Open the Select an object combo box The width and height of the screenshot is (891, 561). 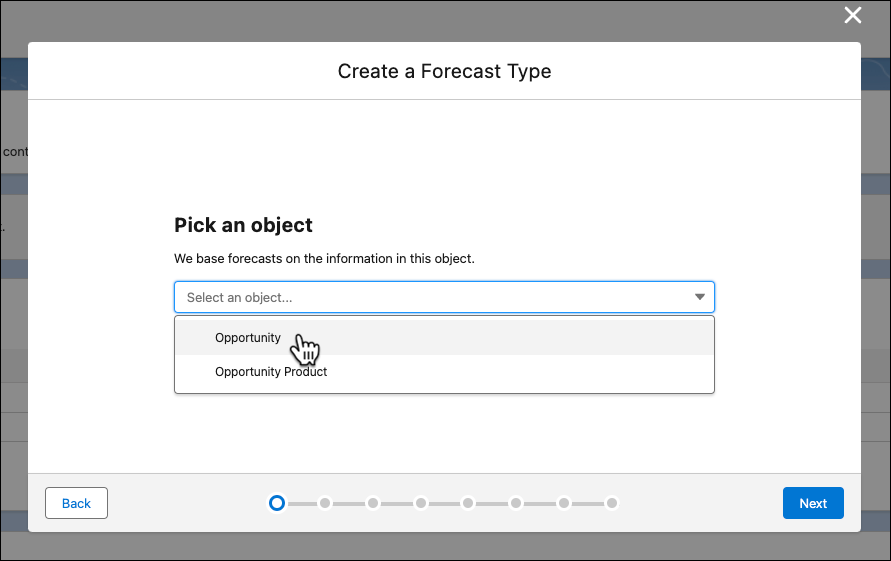pyautogui.click(x=444, y=297)
